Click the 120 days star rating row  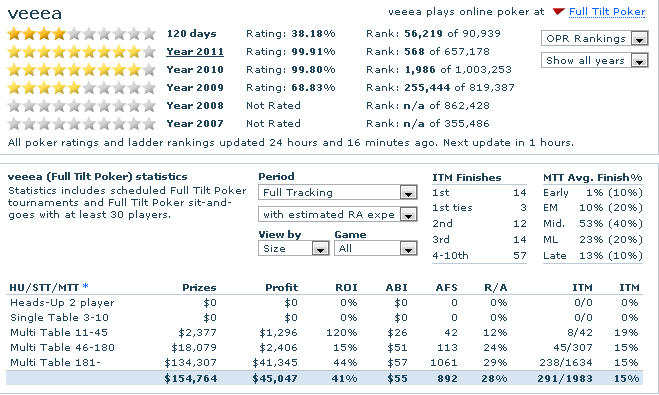click(82, 34)
